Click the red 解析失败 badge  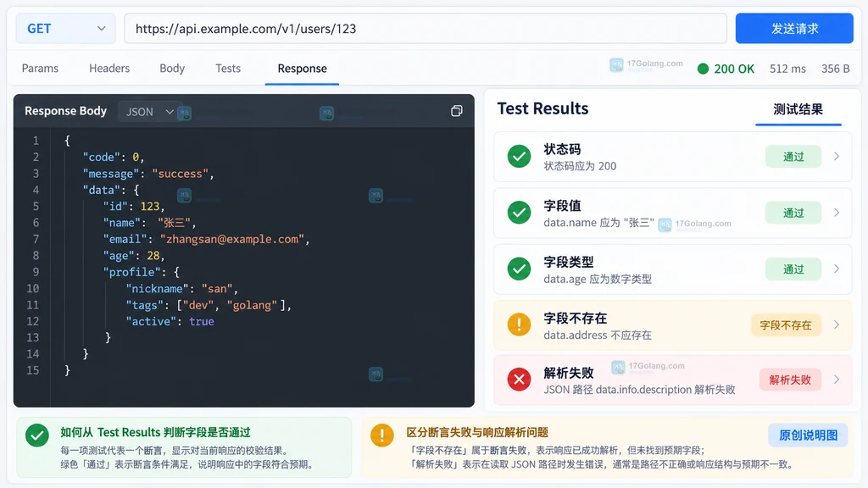click(x=790, y=380)
